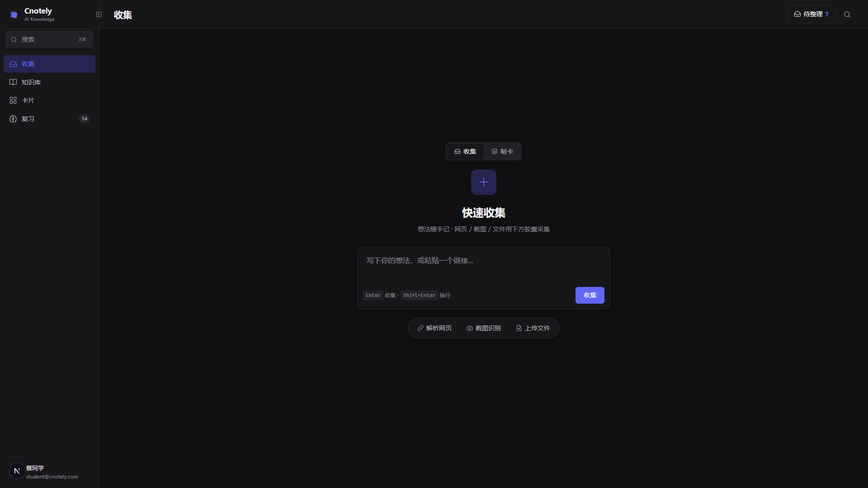Click the 想法随手记 subtitle line
The width and height of the screenshot is (868, 488).
click(484, 229)
